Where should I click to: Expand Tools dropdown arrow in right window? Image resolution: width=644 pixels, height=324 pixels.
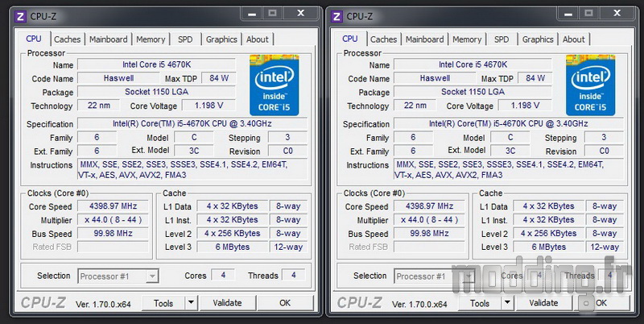(507, 303)
